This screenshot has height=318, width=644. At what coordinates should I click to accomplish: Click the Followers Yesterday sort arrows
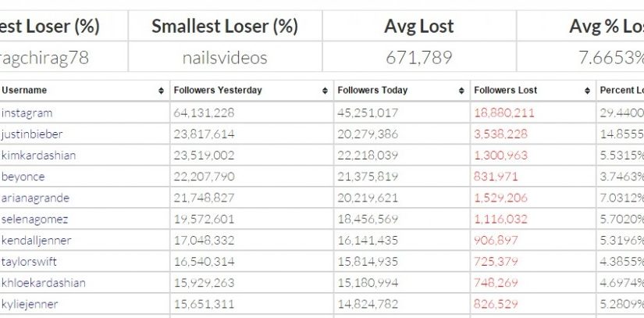325,91
